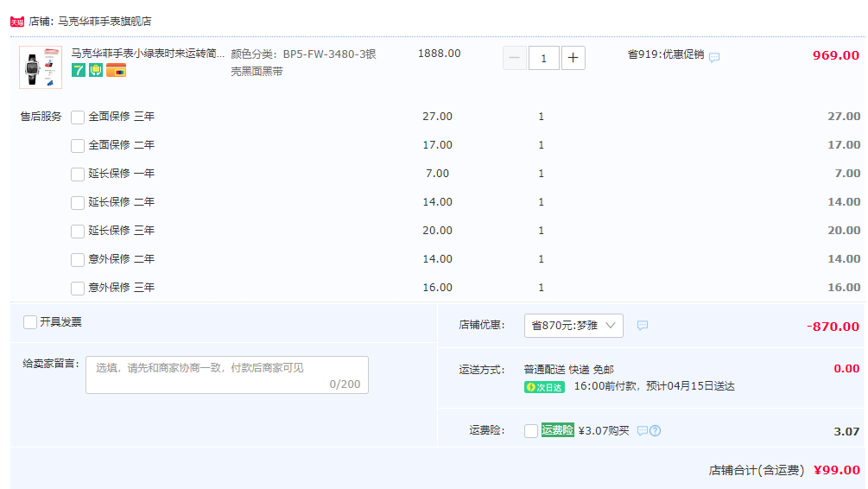Click the green 7-day return service icon
The image size is (868, 489).
pos(79,70)
